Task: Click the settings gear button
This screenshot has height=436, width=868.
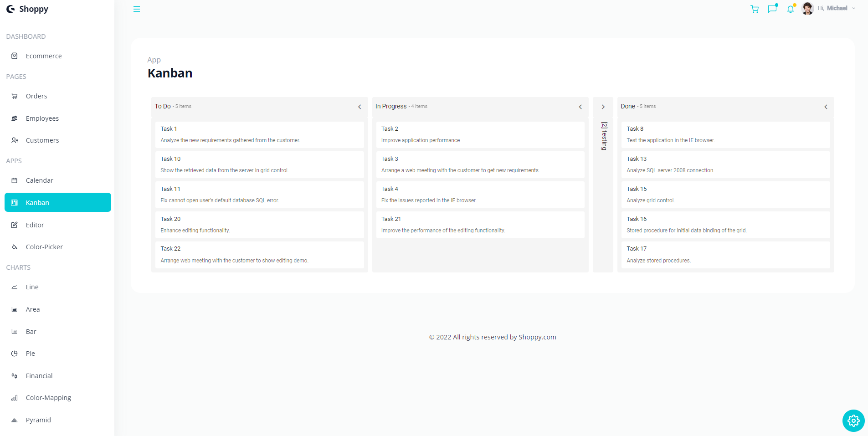Action: click(x=853, y=421)
